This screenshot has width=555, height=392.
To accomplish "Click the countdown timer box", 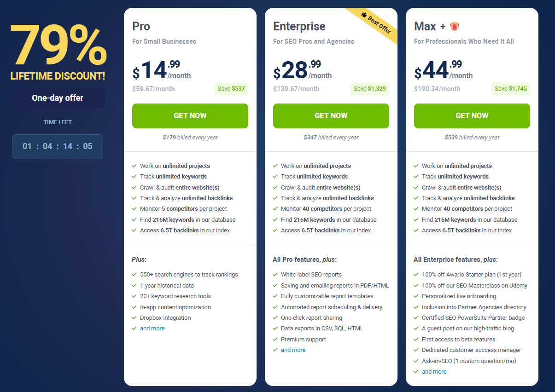I will coord(58,147).
